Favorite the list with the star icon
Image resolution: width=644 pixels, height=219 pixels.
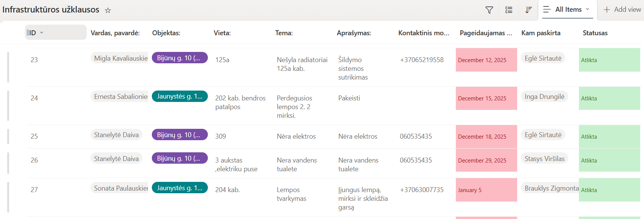click(x=108, y=10)
